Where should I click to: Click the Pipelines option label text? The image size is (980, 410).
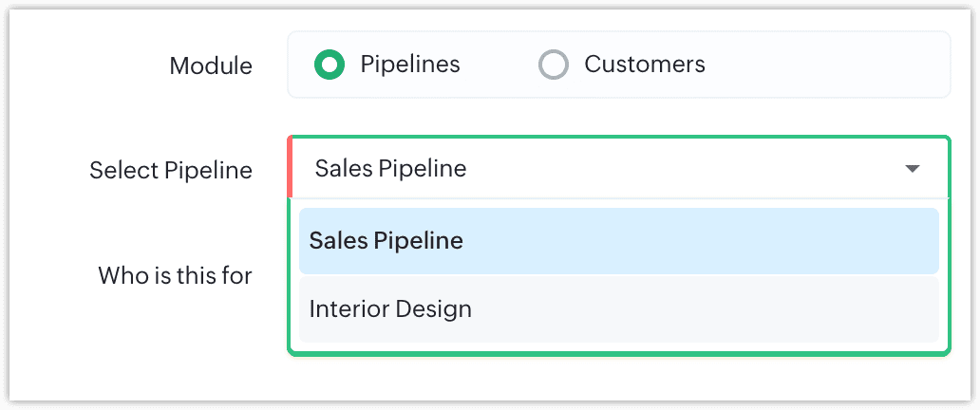tap(410, 65)
